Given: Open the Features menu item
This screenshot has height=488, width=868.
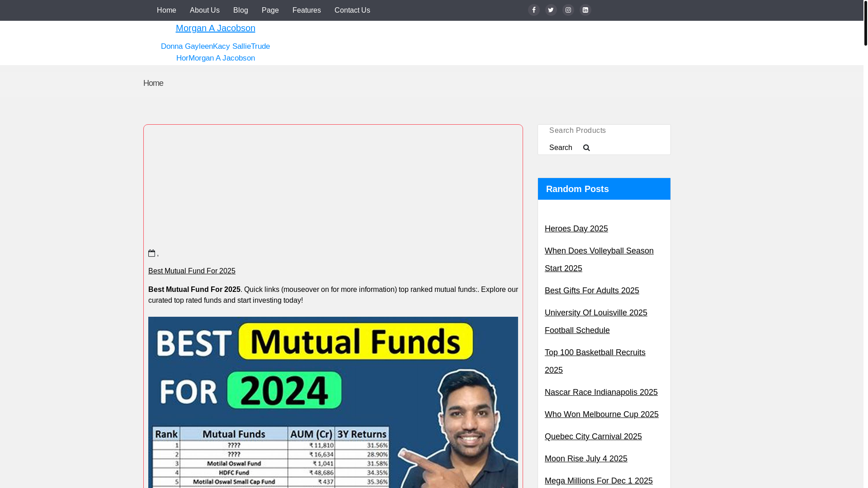Looking at the screenshot, I should click(x=307, y=10).
